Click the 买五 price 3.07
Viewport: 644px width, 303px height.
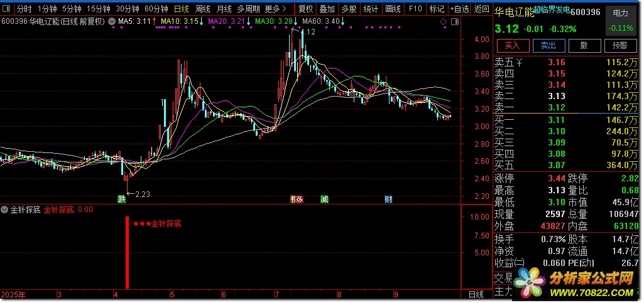[558, 166]
